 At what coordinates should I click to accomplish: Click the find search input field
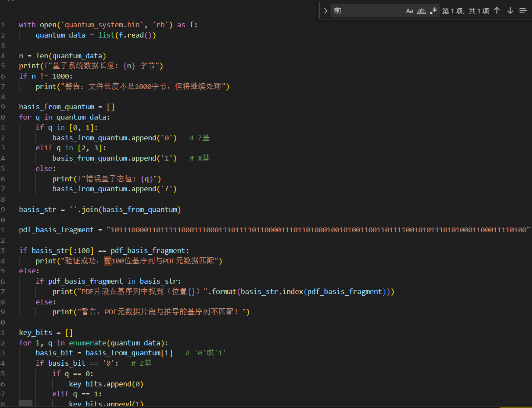click(x=367, y=11)
